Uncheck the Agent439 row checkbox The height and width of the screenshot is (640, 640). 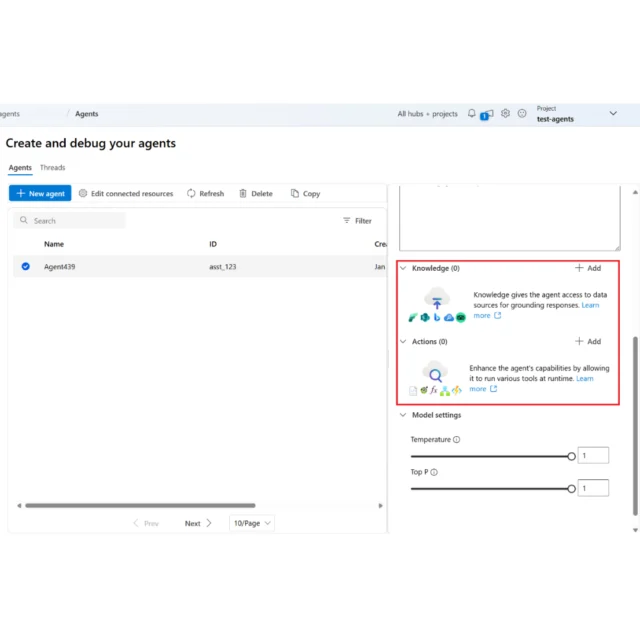click(26, 267)
